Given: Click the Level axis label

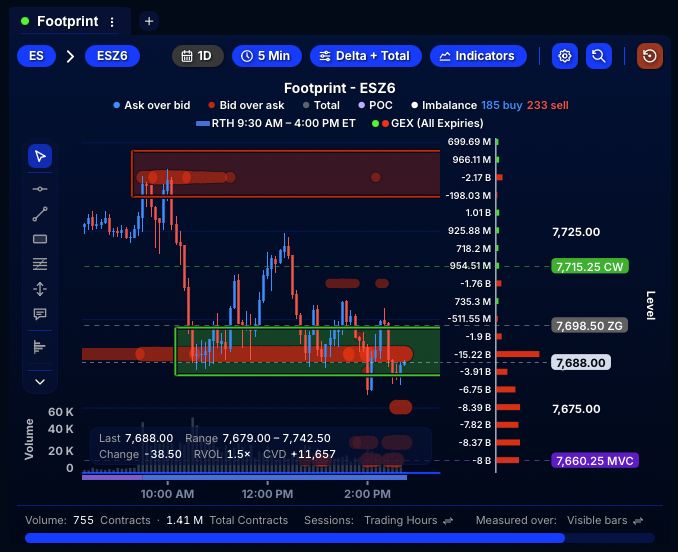Looking at the screenshot, I should [x=650, y=306].
